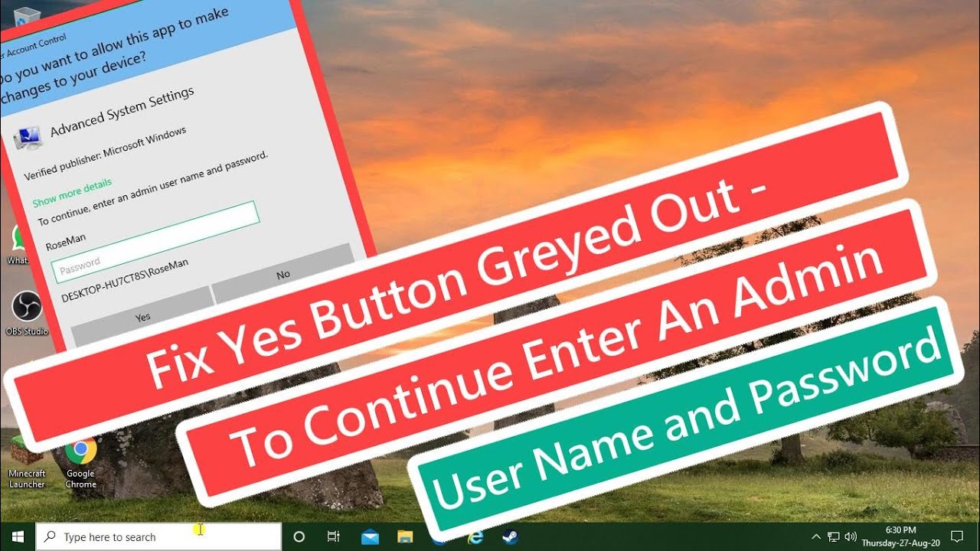Open File Explorer from the taskbar
Viewport: 980px width, 551px height.
[405, 536]
